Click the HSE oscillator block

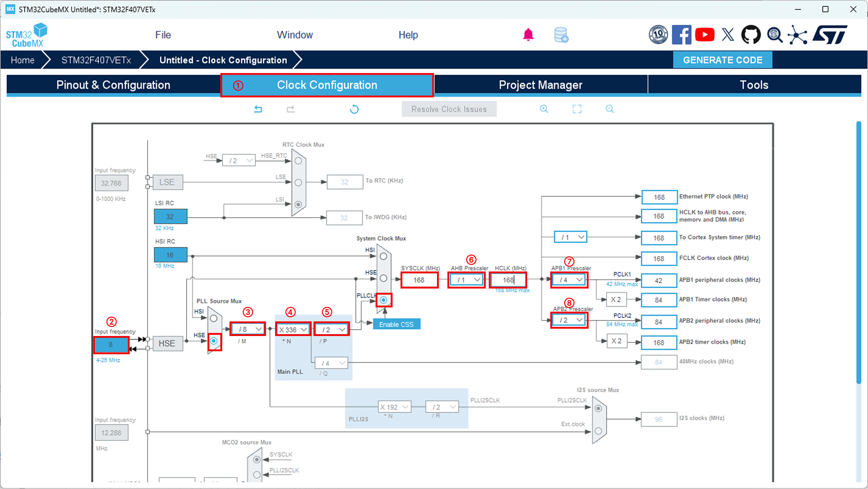pyautogui.click(x=167, y=343)
